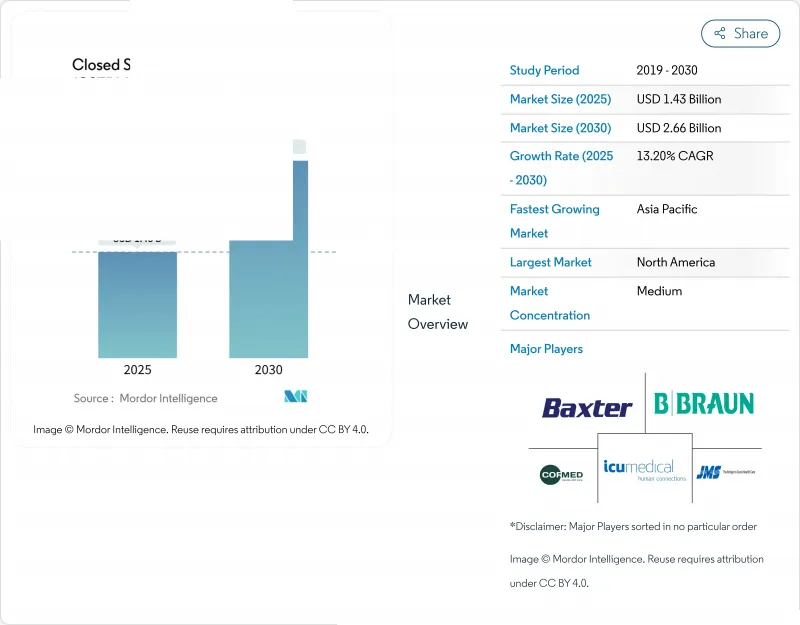800x625 pixels.
Task: Click the 2025 bar in chart
Action: (x=137, y=303)
